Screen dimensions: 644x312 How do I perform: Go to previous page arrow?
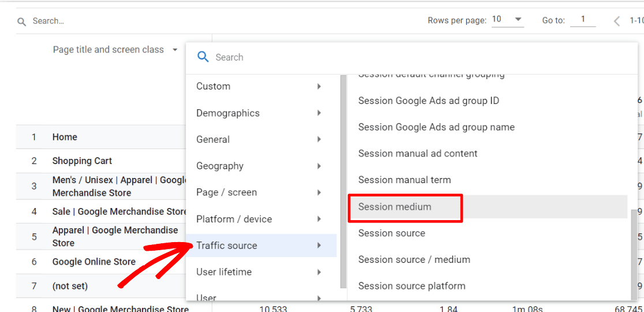tap(617, 21)
